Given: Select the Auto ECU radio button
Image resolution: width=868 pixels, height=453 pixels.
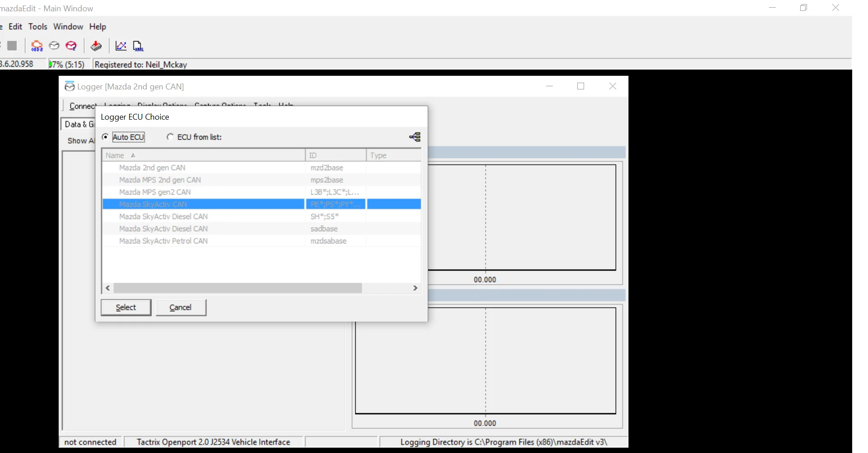Looking at the screenshot, I should 105,137.
